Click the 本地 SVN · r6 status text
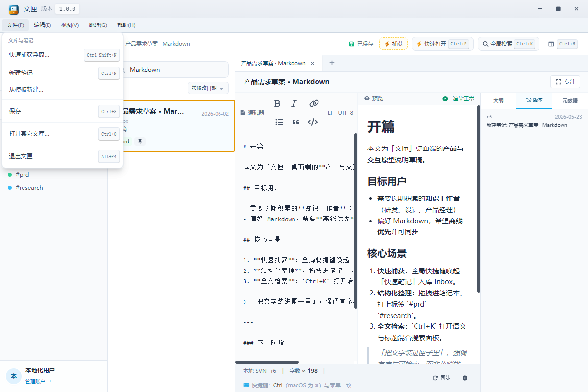 point(260,371)
